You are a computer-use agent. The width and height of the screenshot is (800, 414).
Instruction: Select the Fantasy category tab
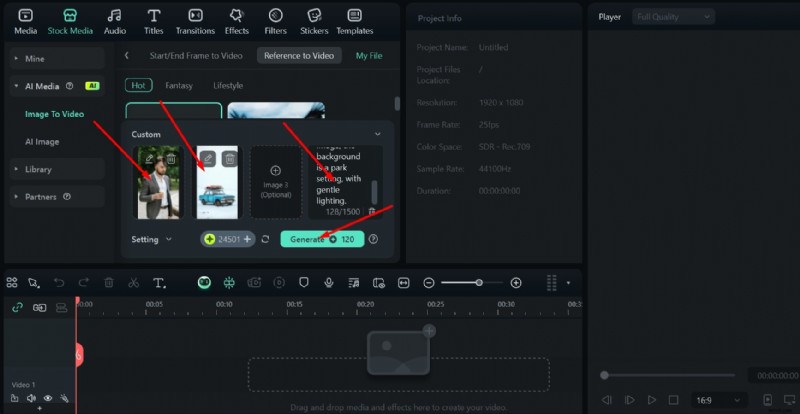click(179, 86)
